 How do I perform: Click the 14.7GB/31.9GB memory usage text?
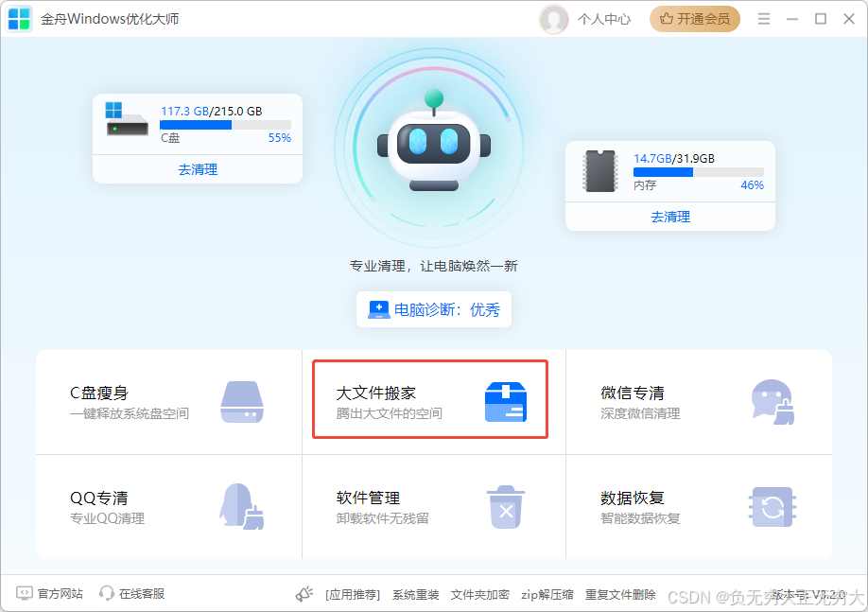click(x=674, y=158)
